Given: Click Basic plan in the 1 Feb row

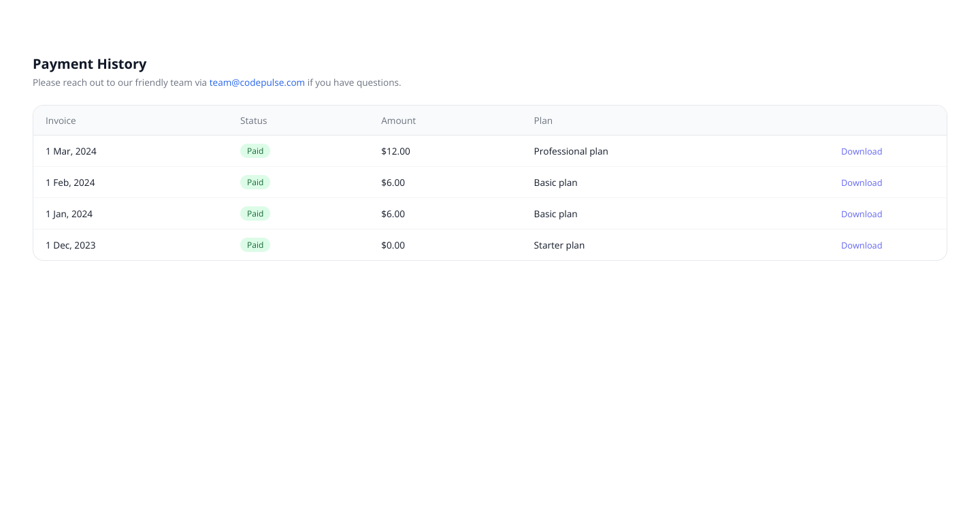Looking at the screenshot, I should coord(555,183).
